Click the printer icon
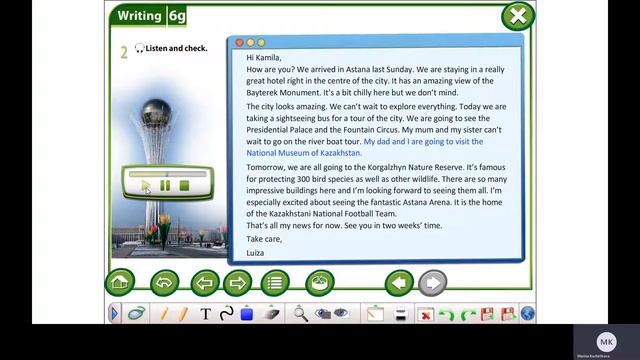 coord(401,314)
